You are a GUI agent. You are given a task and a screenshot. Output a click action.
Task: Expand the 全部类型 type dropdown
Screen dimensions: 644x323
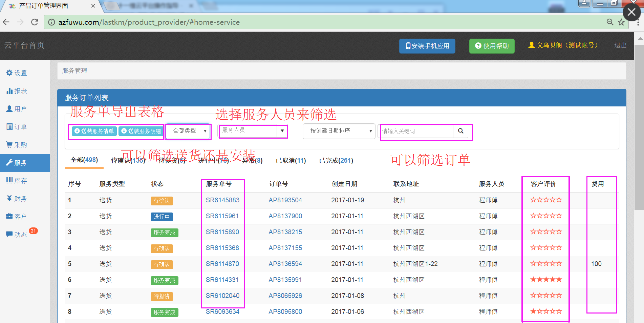click(x=189, y=131)
